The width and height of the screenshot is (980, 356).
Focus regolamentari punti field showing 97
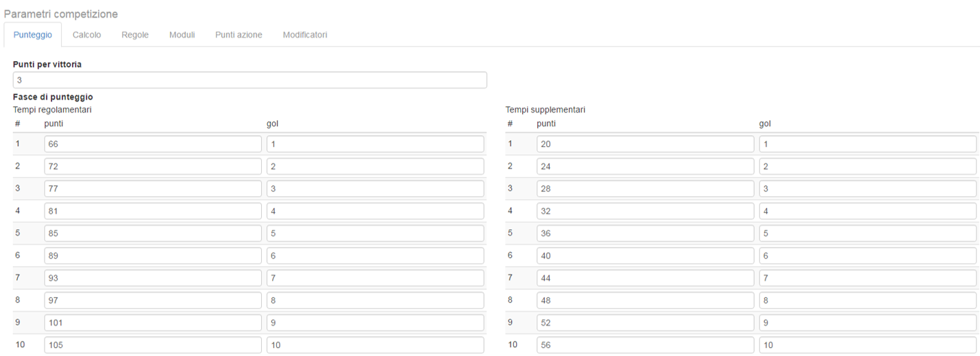coord(153,300)
